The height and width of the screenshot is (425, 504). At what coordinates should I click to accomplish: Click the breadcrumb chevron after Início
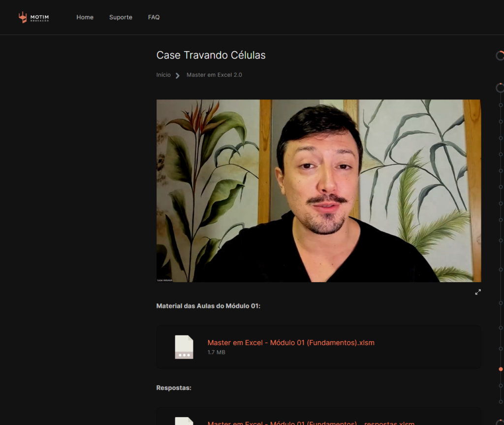tap(177, 75)
